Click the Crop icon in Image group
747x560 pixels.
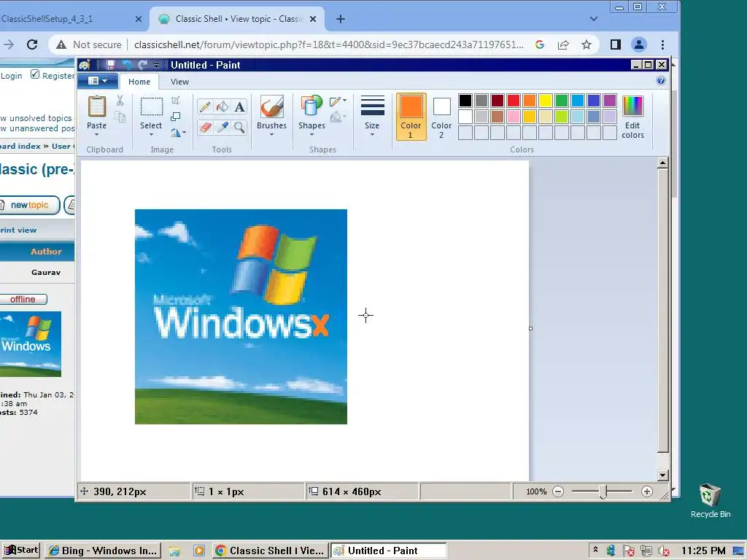tap(175, 101)
